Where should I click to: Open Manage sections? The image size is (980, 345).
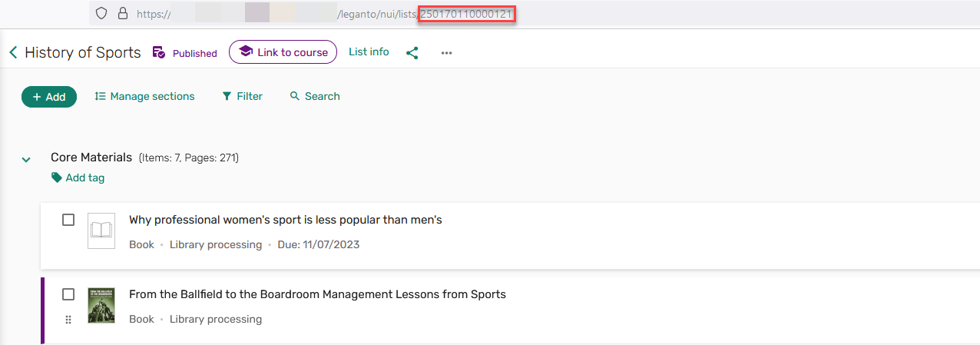144,96
